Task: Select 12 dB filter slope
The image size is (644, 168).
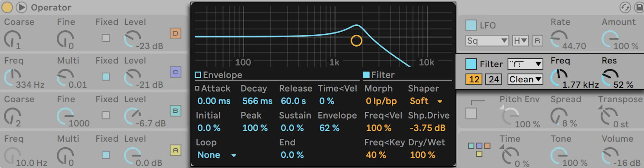Action: (x=474, y=79)
